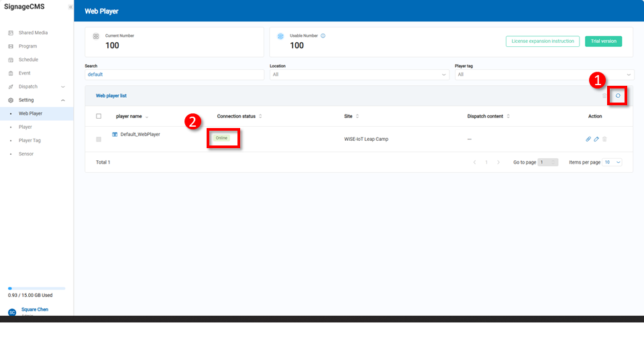Check the Default_WebPlayer row checkbox
The image size is (644, 362).
pos(99,139)
